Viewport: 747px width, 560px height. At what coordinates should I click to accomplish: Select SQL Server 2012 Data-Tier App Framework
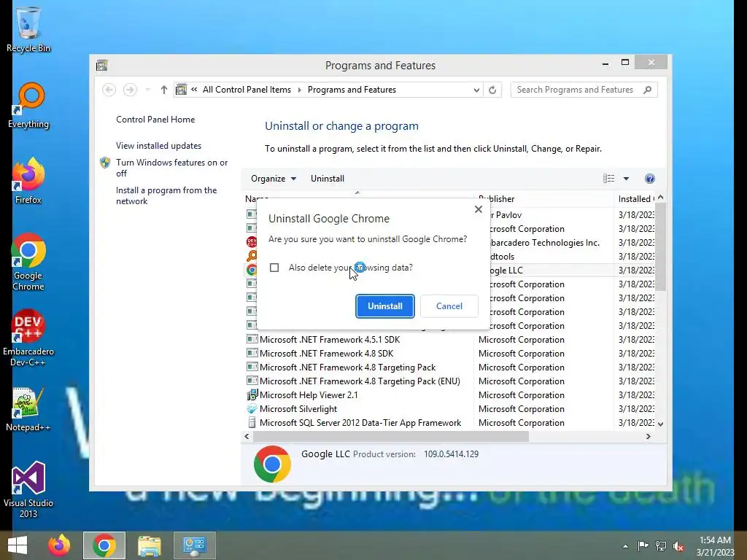[x=360, y=422]
